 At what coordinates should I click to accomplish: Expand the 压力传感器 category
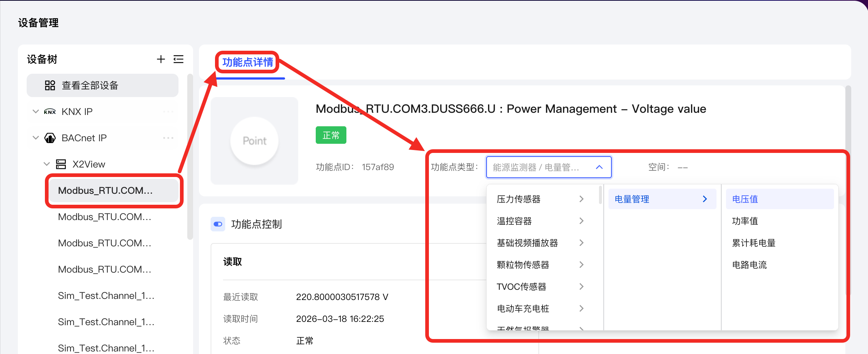tap(519, 199)
